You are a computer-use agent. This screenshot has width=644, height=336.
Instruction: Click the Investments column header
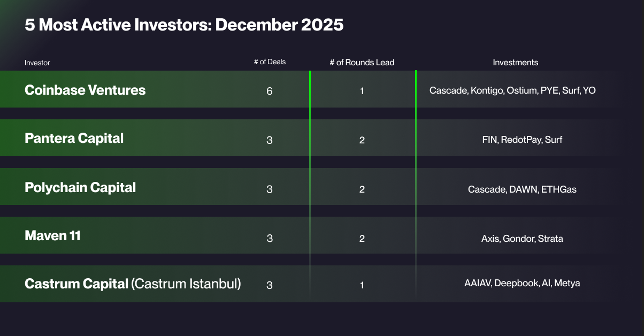(516, 63)
